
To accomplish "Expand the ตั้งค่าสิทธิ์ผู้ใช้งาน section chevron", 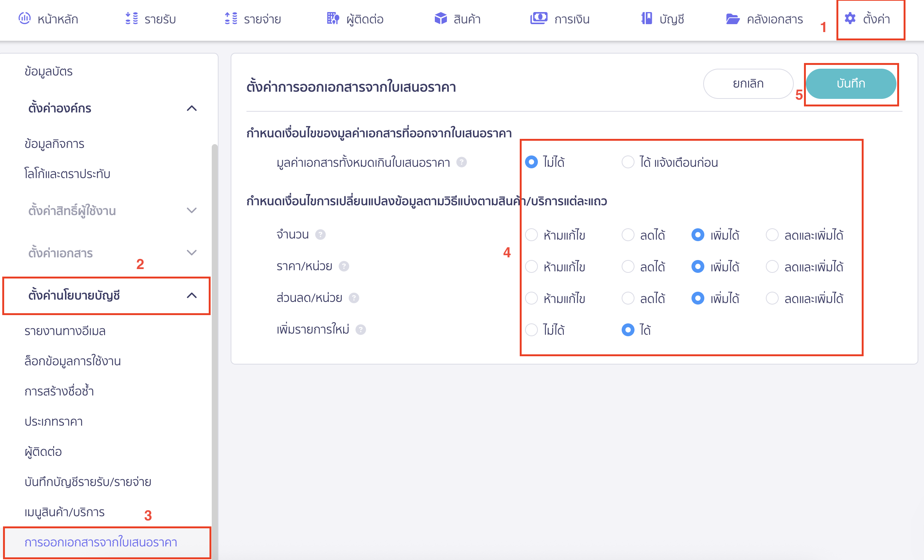I will coord(192,210).
